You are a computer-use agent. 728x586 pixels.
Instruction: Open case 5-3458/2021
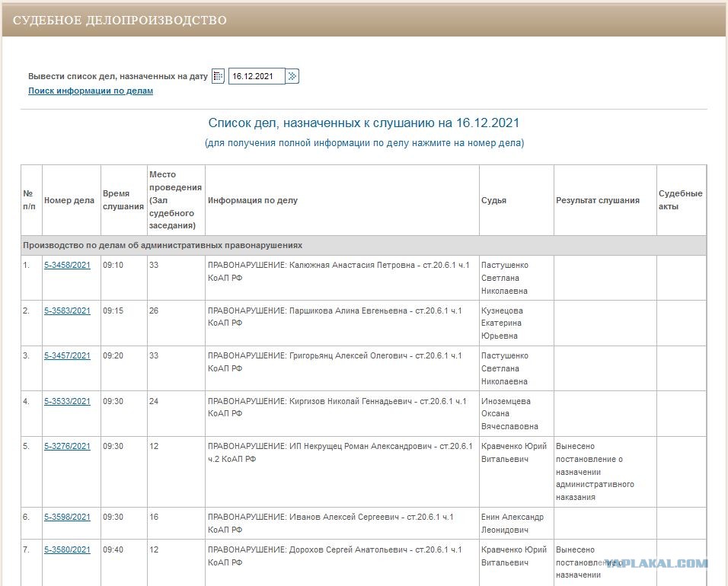[67, 265]
